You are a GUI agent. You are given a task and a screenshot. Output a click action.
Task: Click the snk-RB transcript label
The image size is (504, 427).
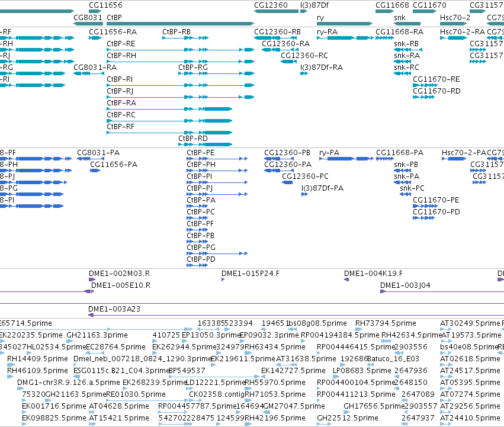pos(406,44)
